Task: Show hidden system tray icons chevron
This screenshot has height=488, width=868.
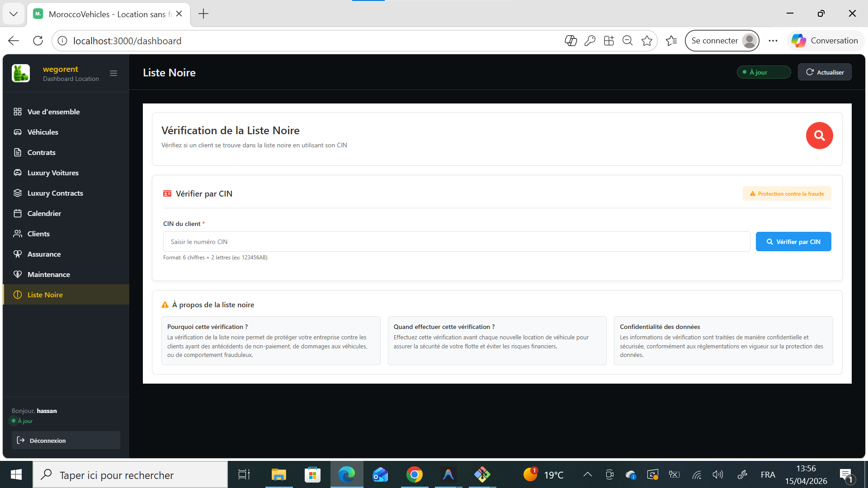Action: [587, 474]
